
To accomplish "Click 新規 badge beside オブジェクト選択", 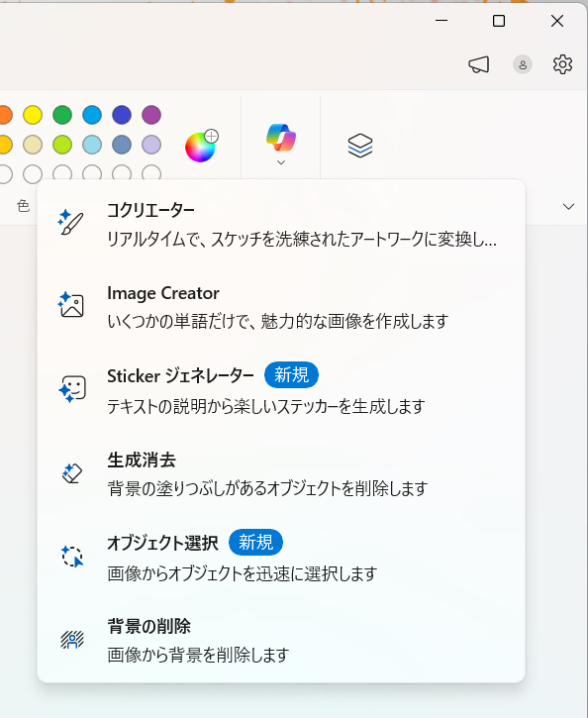I will pyautogui.click(x=255, y=542).
